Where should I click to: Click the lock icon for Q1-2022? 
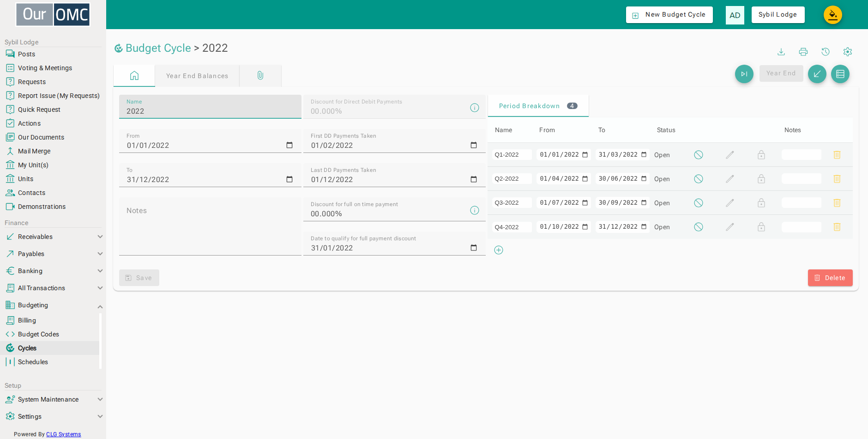click(761, 155)
